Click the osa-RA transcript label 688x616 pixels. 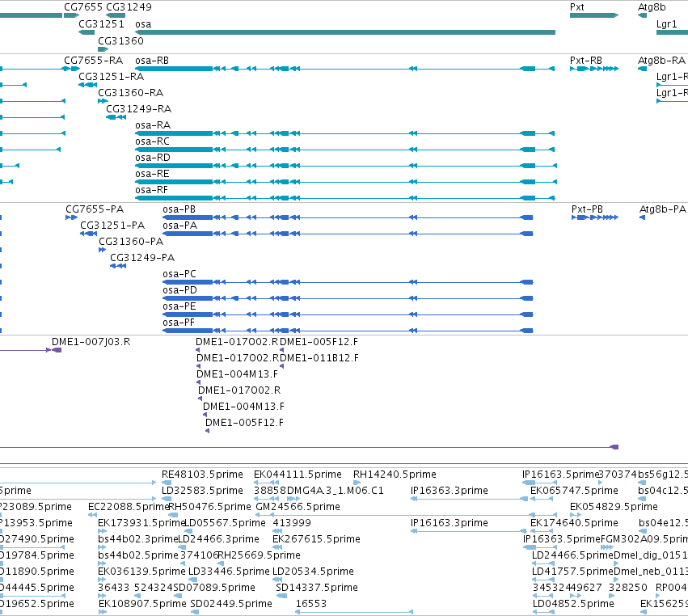coord(153,125)
